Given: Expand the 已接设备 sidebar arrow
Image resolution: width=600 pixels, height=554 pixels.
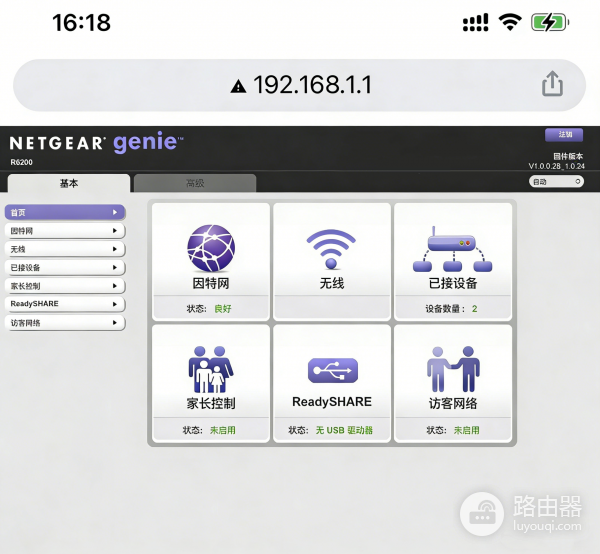Looking at the screenshot, I should pyautogui.click(x=115, y=267).
